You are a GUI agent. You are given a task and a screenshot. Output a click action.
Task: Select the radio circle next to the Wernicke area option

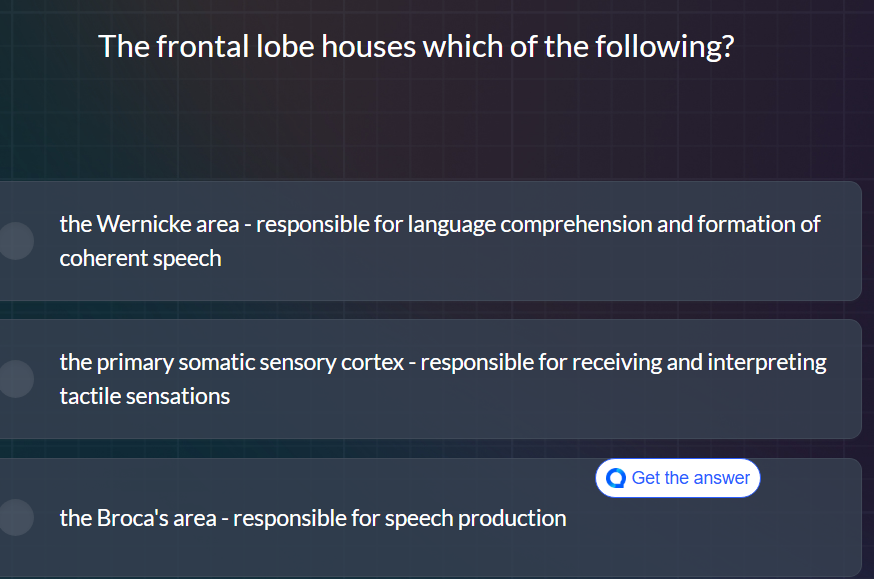click(16, 241)
